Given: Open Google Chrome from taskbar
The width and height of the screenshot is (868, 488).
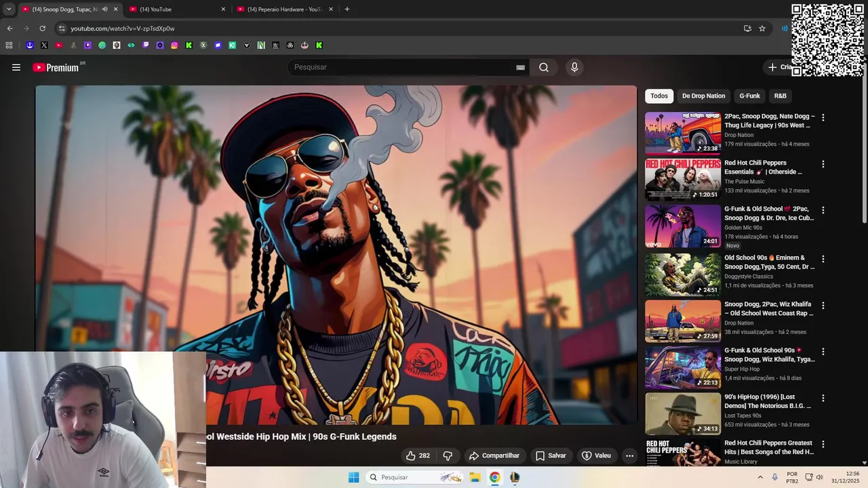Looking at the screenshot, I should (495, 477).
